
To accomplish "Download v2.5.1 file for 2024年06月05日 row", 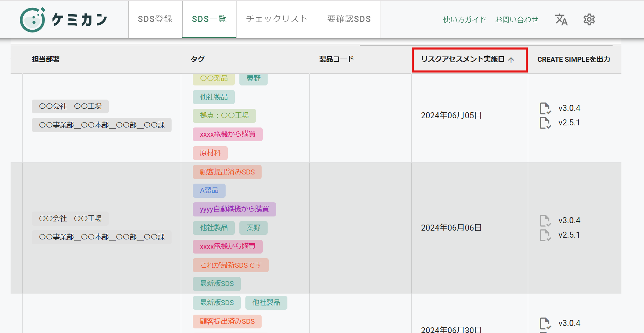I will [545, 123].
